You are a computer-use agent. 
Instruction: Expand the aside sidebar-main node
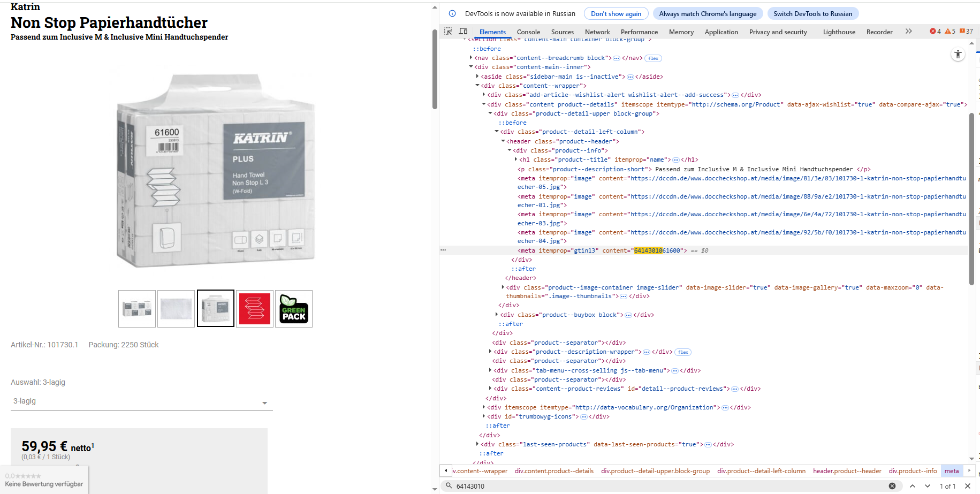tap(477, 77)
